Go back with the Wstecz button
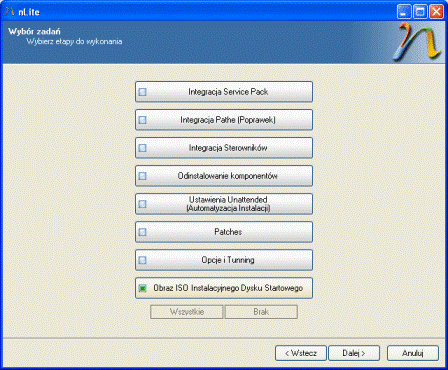448x370 pixels. click(301, 353)
